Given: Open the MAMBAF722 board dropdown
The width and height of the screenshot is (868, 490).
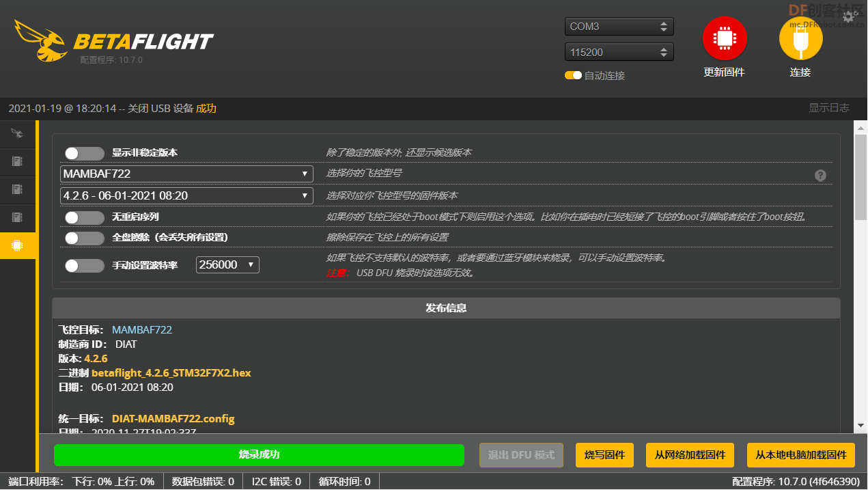Looking at the screenshot, I should pos(186,174).
